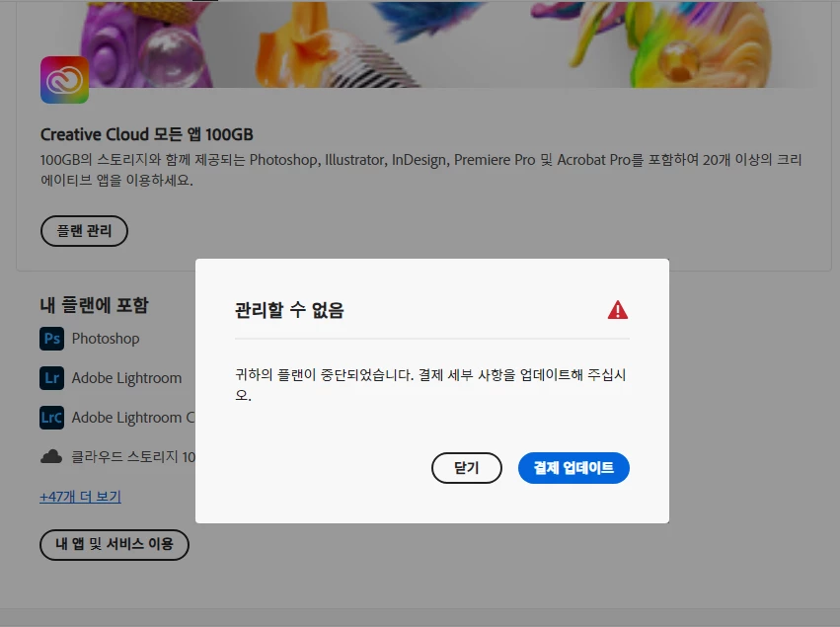Click the Photoshop text label
840x627 pixels.
pos(106,339)
